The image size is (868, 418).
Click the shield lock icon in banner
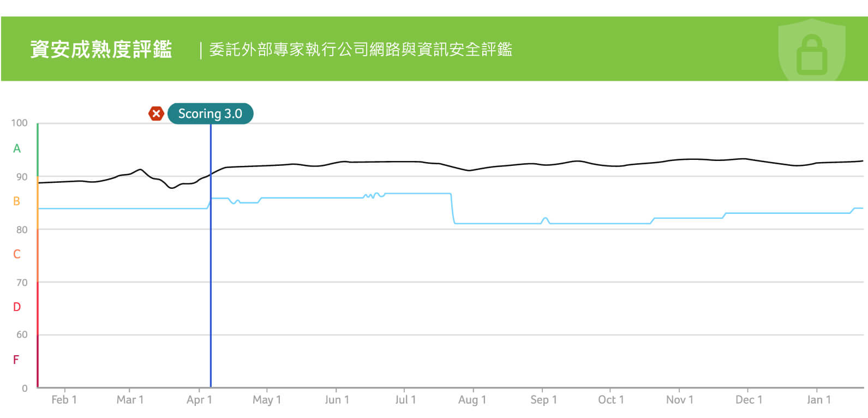tap(812, 50)
